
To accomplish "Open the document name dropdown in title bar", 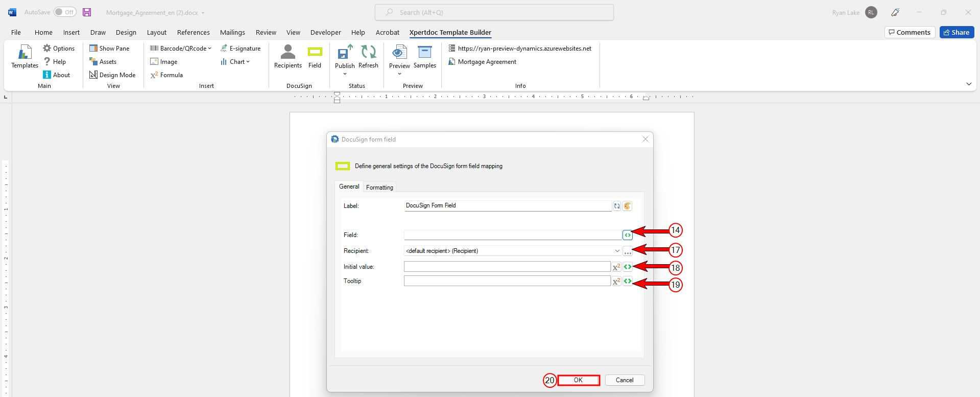I will (x=203, y=13).
